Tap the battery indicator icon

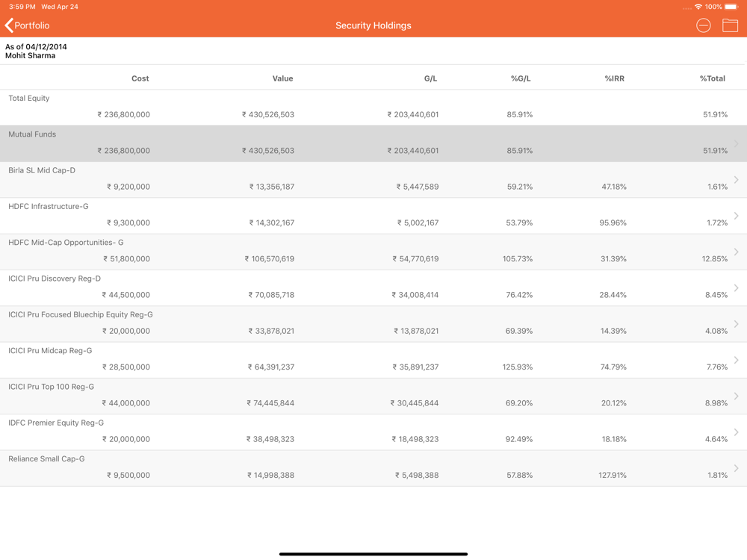[x=731, y=7]
